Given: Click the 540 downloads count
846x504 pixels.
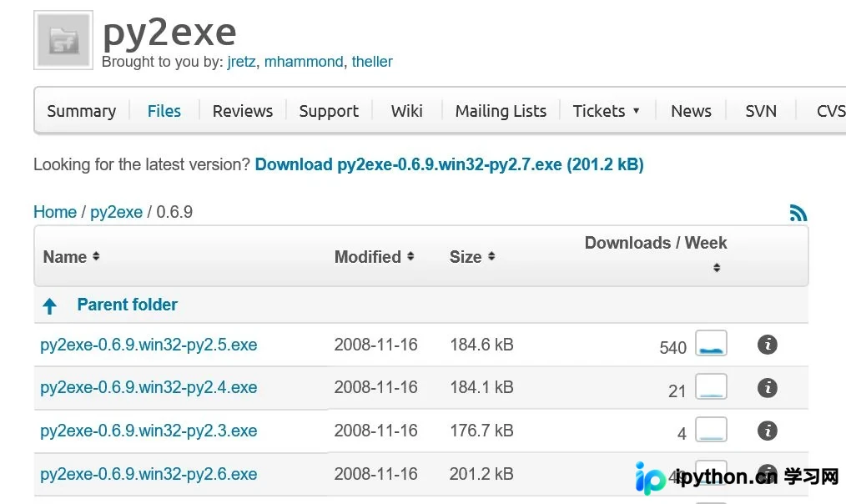Looking at the screenshot, I should (x=672, y=347).
